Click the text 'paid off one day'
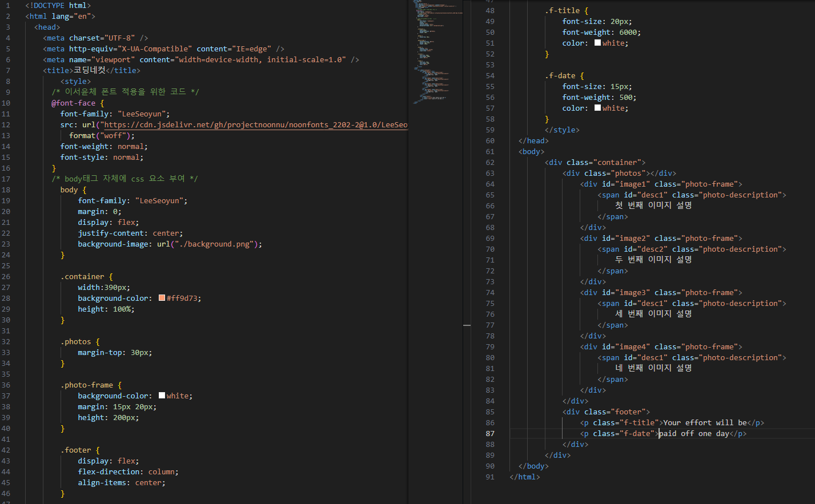 (694, 433)
